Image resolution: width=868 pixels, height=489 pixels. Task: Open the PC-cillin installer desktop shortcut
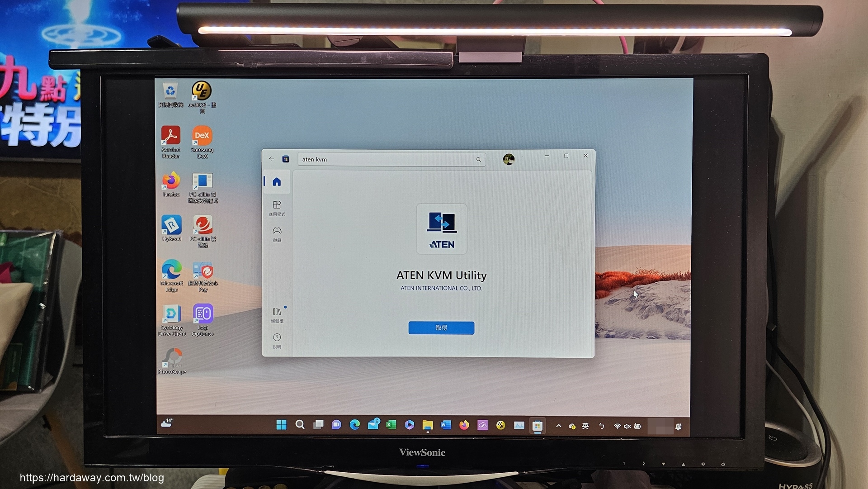pos(203,188)
